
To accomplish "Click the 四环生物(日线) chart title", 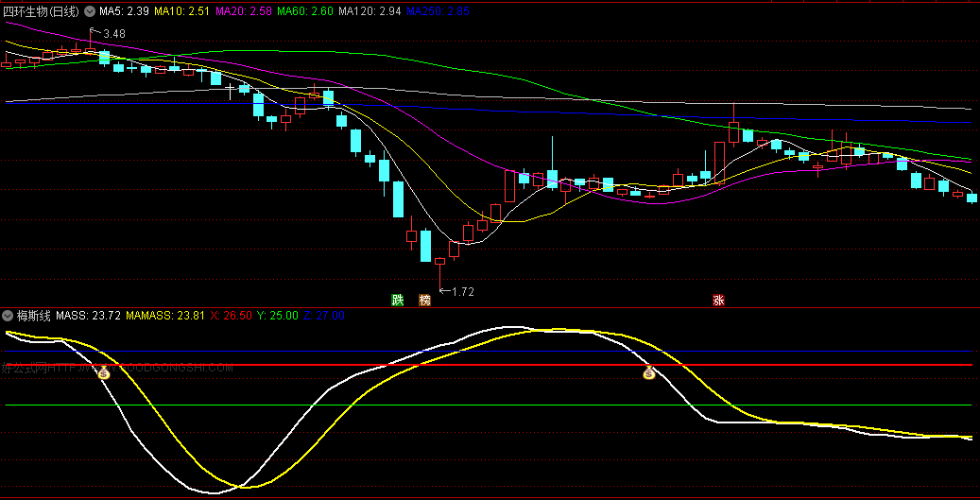I will [x=43, y=10].
